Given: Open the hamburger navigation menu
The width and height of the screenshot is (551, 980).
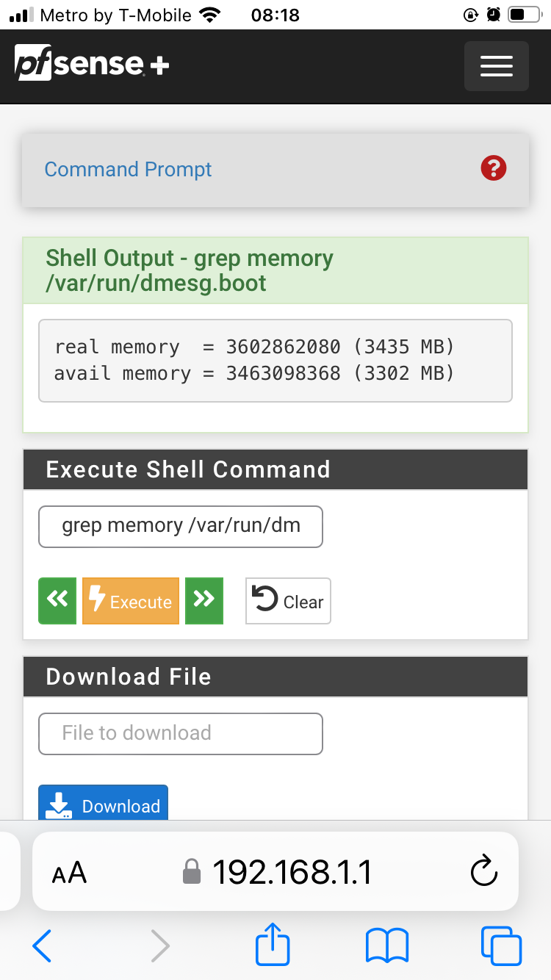Looking at the screenshot, I should (496, 66).
